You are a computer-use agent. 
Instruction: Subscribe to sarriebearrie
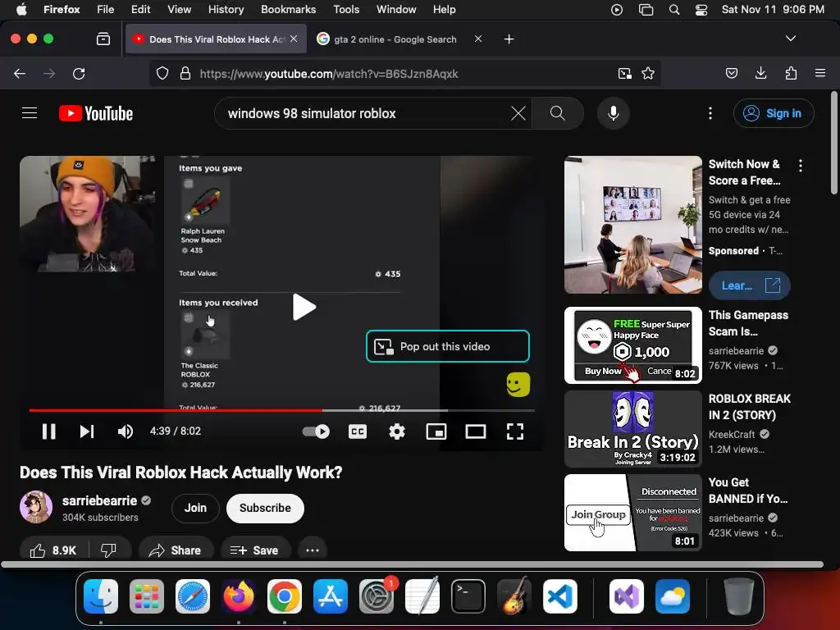[x=265, y=508]
